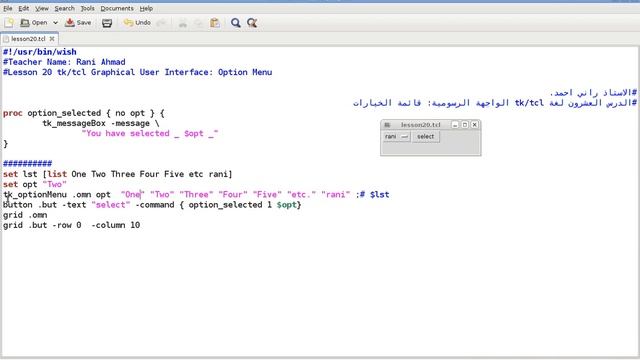Image resolution: width=640 pixels, height=360 pixels.
Task: Click the "You have selected" string
Action: click(x=150, y=133)
